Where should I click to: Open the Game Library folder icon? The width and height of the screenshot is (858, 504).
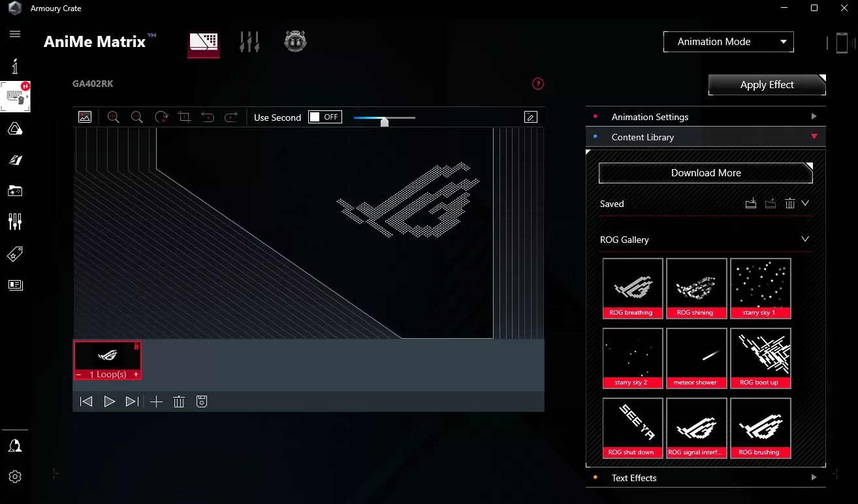[x=15, y=191]
